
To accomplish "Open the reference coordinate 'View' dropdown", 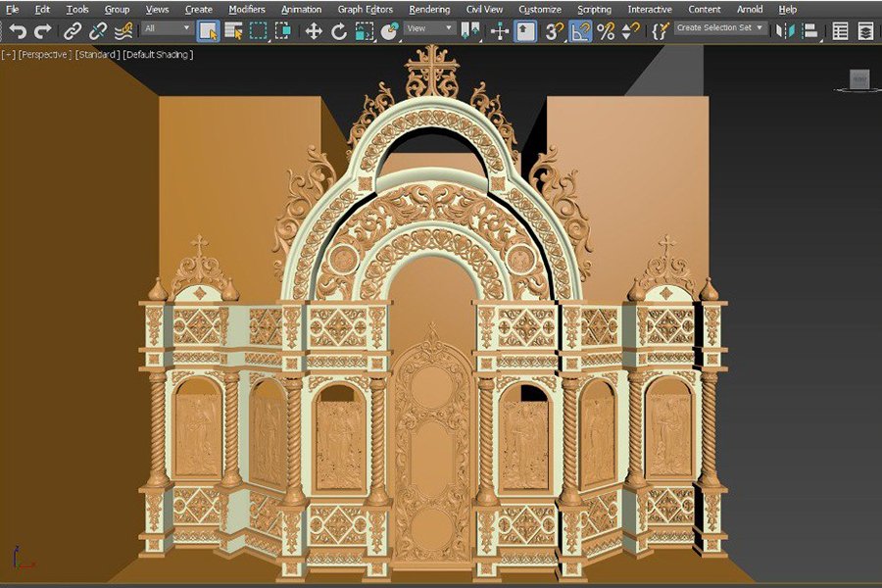I will pyautogui.click(x=430, y=29).
